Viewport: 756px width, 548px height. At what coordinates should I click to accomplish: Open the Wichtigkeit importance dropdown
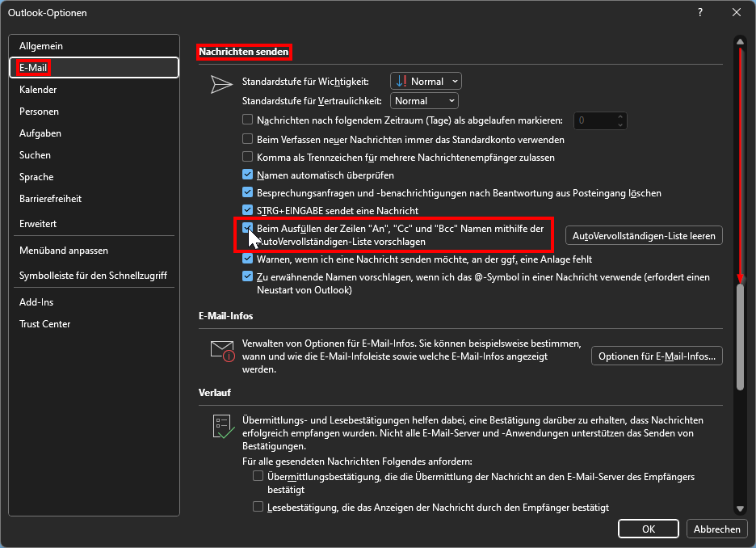426,81
